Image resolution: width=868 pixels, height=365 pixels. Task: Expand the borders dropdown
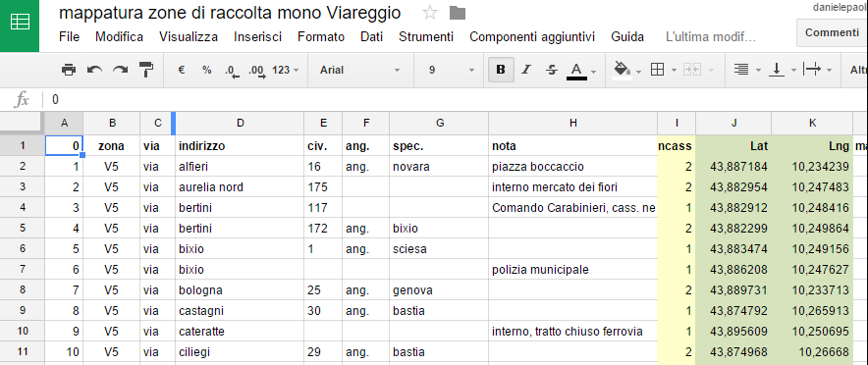674,71
